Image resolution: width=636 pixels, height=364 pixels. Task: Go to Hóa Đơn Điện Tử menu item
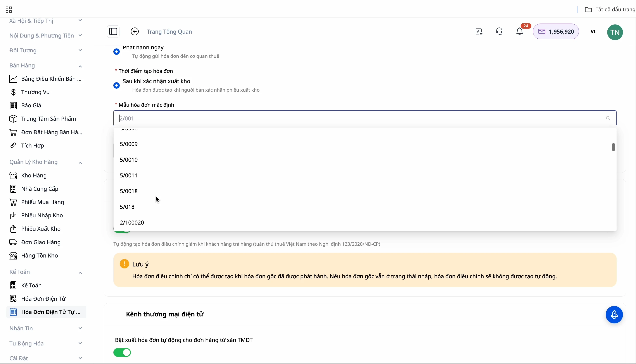pyautogui.click(x=43, y=299)
